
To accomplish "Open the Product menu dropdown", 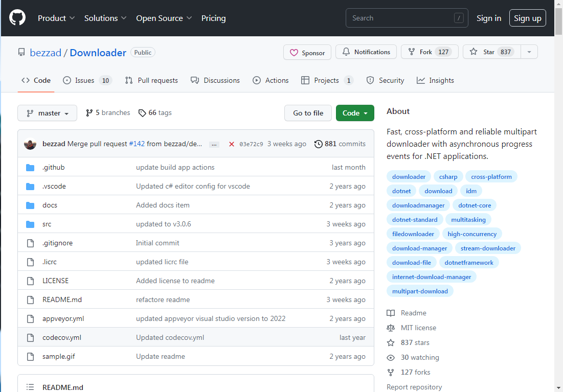I will point(56,18).
